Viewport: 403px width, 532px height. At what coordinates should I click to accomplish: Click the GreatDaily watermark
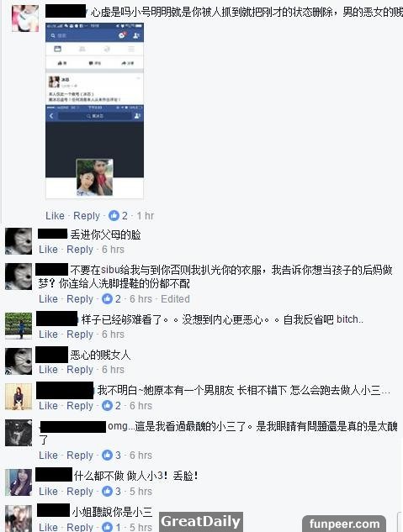[x=200, y=521]
